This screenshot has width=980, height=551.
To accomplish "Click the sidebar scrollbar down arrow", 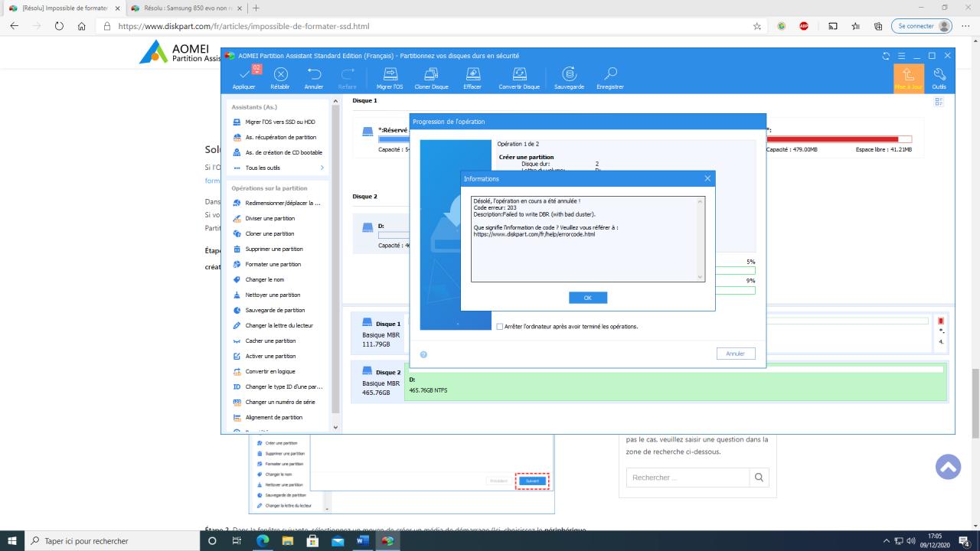I will [x=335, y=428].
